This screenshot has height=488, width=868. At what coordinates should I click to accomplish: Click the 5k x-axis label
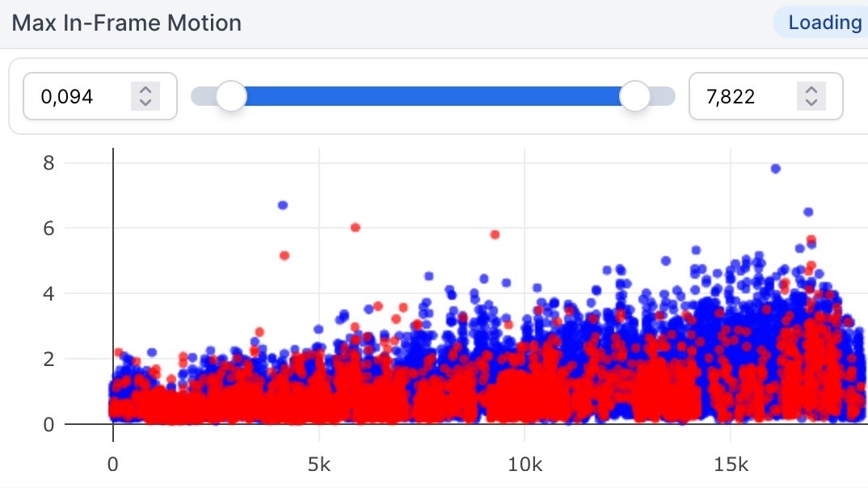tap(319, 465)
